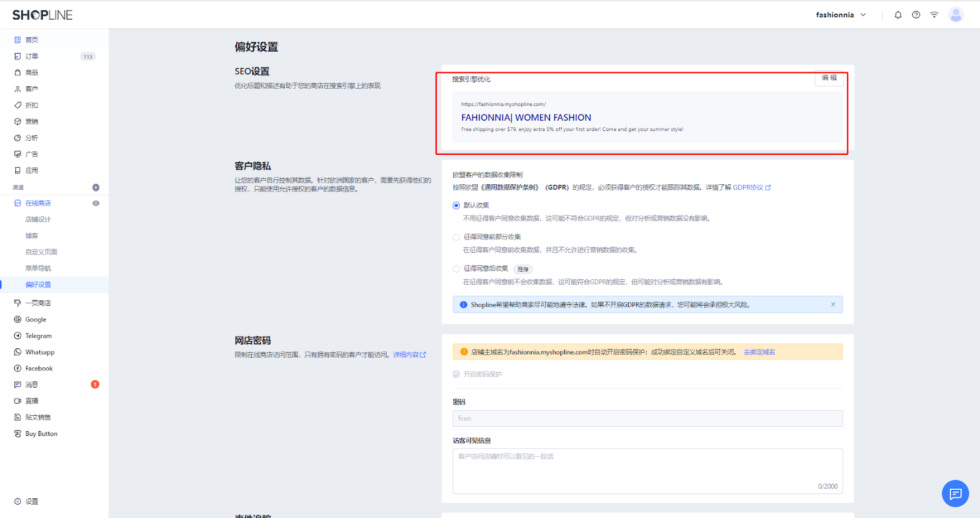Open the blue chat support bubble
Image resolution: width=980 pixels, height=518 pixels.
[x=955, y=494]
